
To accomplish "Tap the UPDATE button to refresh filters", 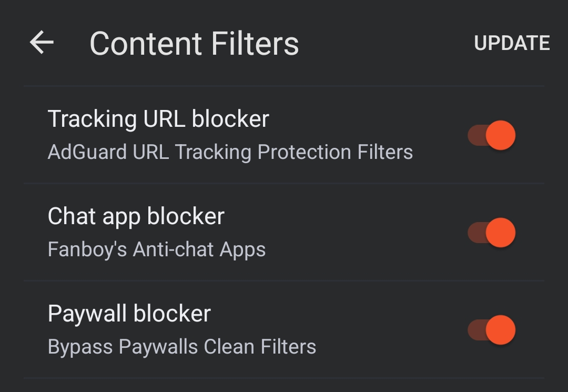I will point(512,43).
